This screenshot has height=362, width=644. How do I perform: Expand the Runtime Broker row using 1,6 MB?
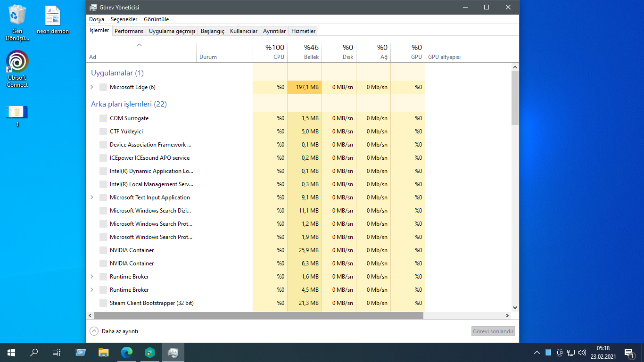(92, 277)
